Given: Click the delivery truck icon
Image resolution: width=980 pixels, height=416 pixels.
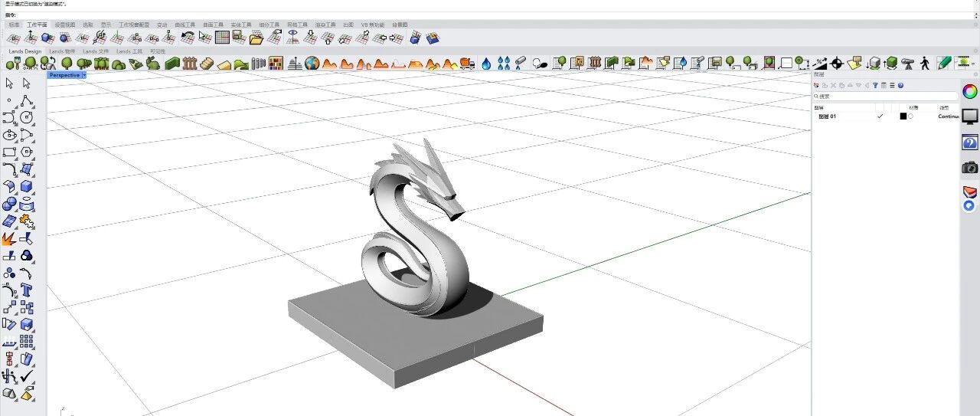Looking at the screenshot, I should coord(466,63).
